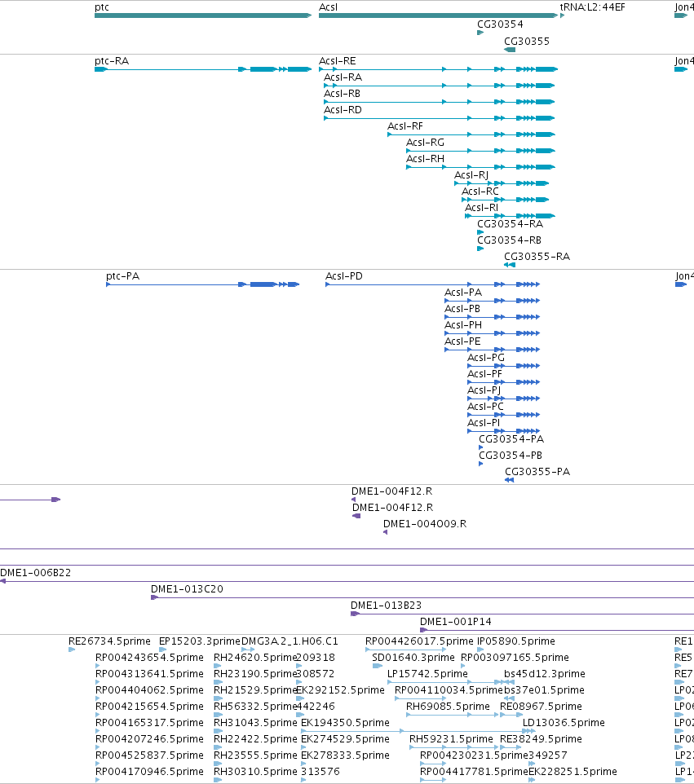The height and width of the screenshot is (784, 694).
Task: Select the Acsl-PJ protein label
Action: [x=484, y=390]
